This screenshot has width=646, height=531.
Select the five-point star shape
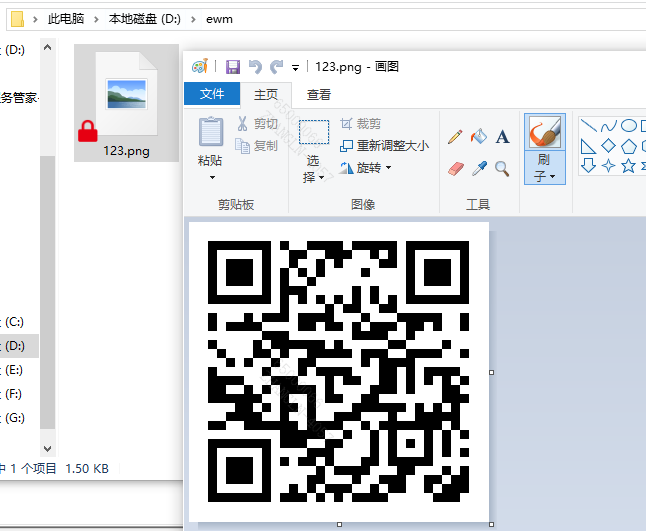[x=628, y=166]
